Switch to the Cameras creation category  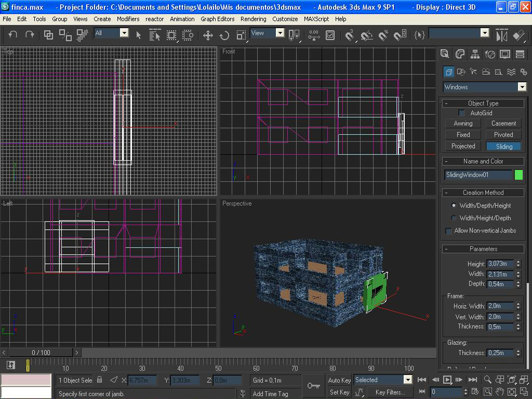click(x=486, y=72)
